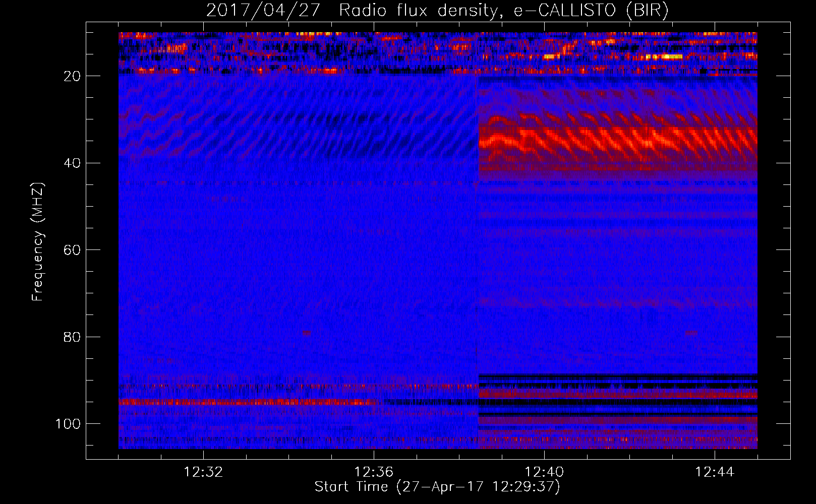Click the 12:40 time tick label
This screenshot has width=816, height=504.
click(544, 472)
